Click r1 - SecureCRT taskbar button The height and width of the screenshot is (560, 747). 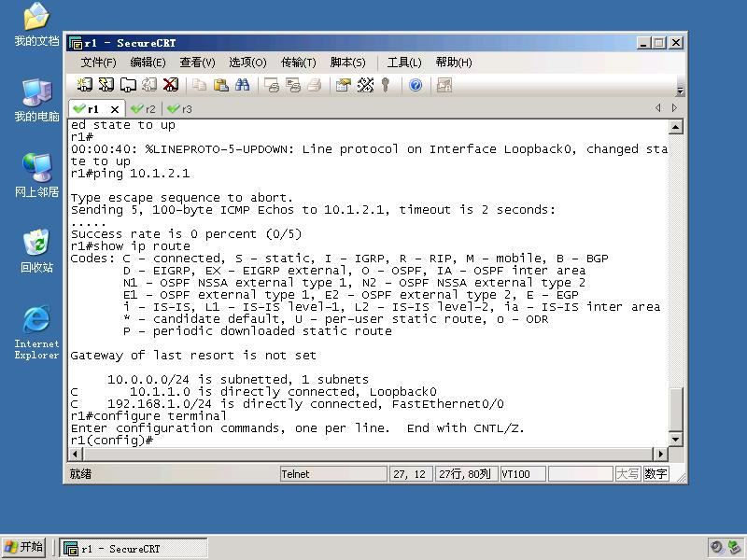[134, 549]
